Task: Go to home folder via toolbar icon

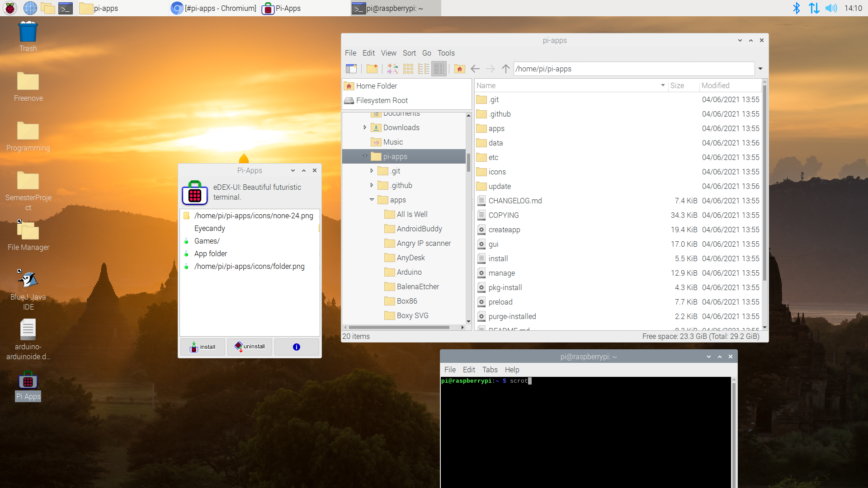Action: (x=460, y=69)
